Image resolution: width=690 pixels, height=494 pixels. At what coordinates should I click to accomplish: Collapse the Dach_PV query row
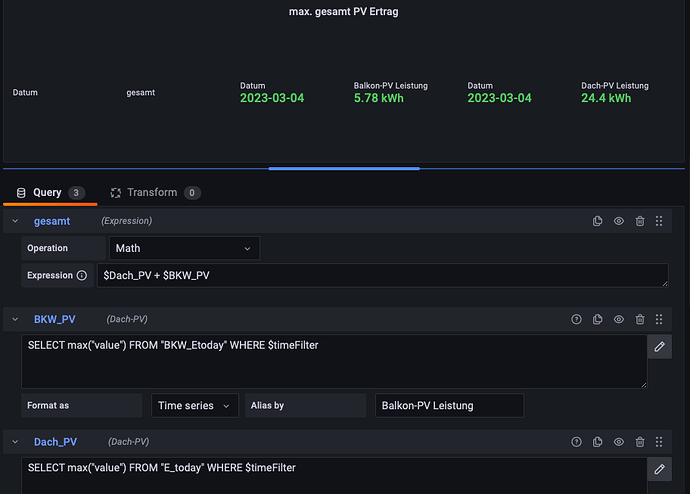click(x=15, y=442)
